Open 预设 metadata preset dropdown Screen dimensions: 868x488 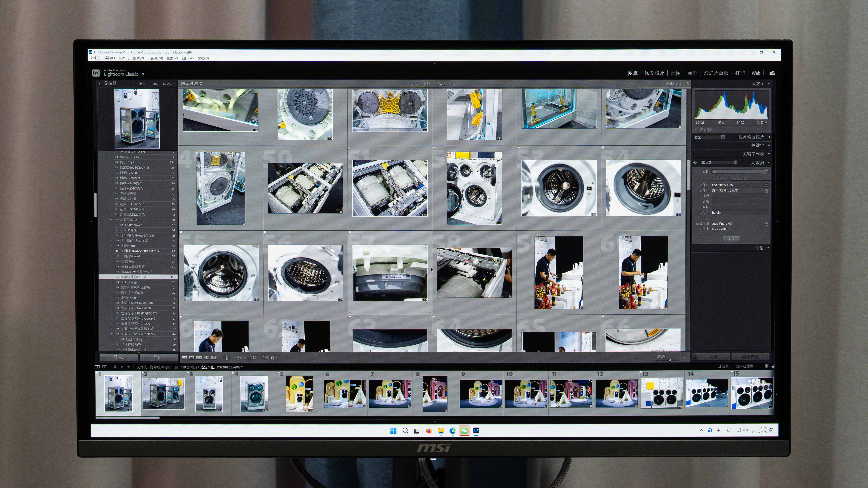tap(739, 171)
